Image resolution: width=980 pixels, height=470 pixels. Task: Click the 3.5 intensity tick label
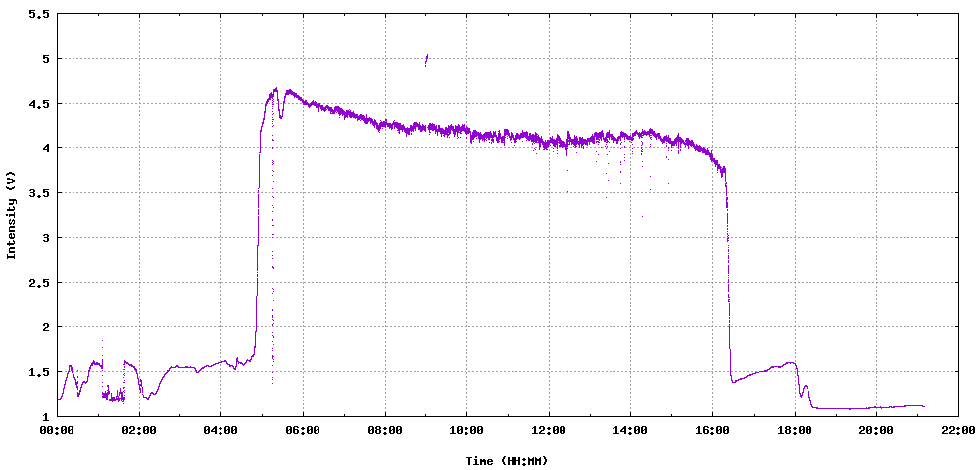[x=38, y=193]
